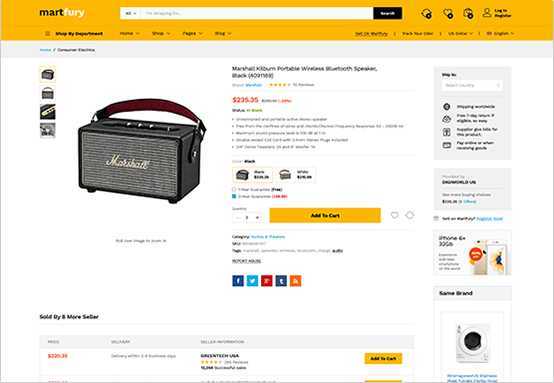Click the user account icon
The image size is (554, 383).
click(487, 13)
